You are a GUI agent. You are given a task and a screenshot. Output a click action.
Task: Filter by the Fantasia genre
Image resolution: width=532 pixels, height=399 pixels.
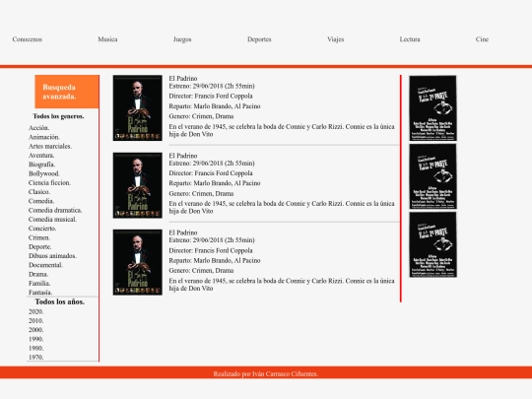pos(40,293)
